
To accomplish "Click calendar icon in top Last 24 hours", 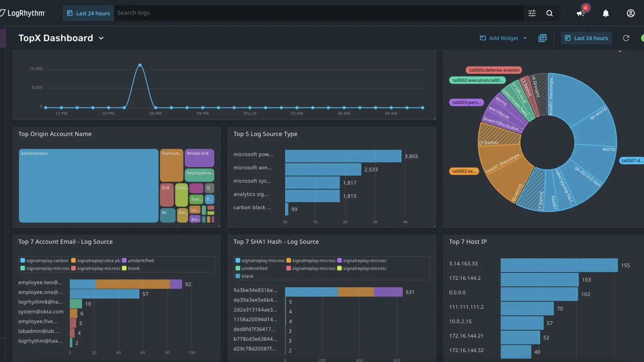I will click(70, 13).
